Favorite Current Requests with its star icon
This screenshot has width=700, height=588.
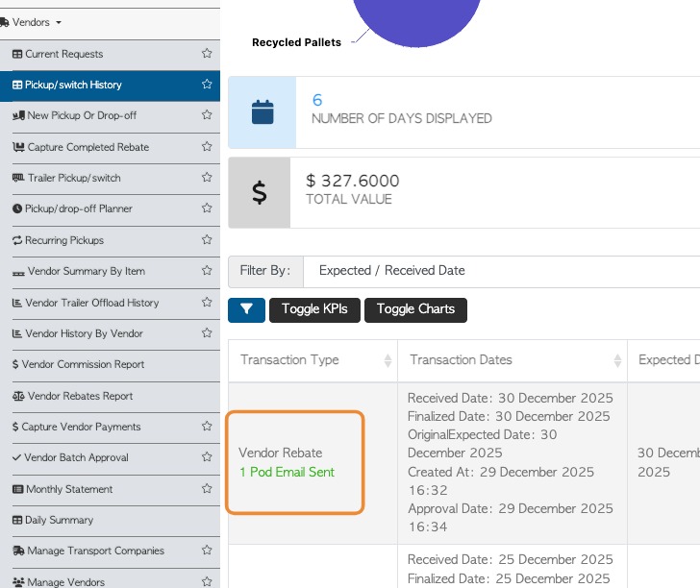pos(207,54)
